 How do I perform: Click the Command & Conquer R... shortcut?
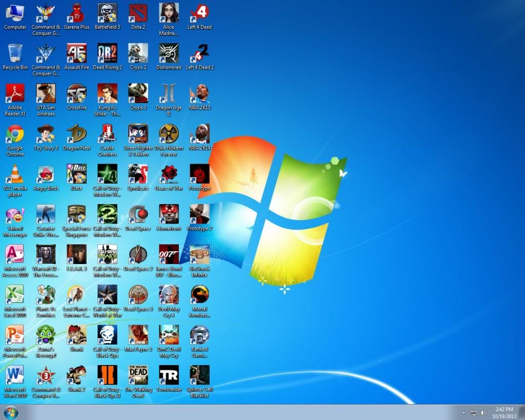(46, 382)
